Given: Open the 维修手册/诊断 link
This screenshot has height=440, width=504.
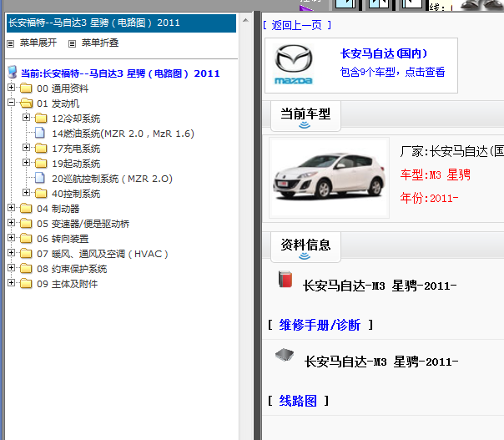Looking at the screenshot, I should [x=320, y=325].
